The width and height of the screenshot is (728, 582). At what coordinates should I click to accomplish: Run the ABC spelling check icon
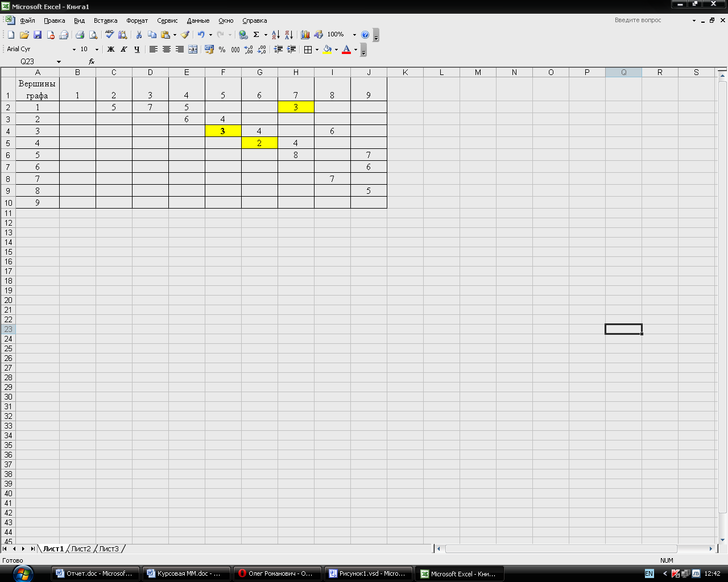click(109, 35)
